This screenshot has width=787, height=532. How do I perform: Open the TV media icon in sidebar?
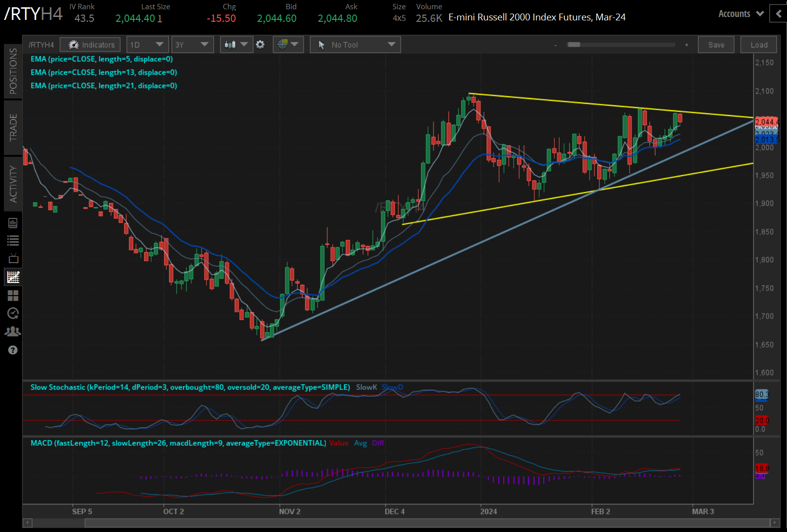tap(13, 258)
